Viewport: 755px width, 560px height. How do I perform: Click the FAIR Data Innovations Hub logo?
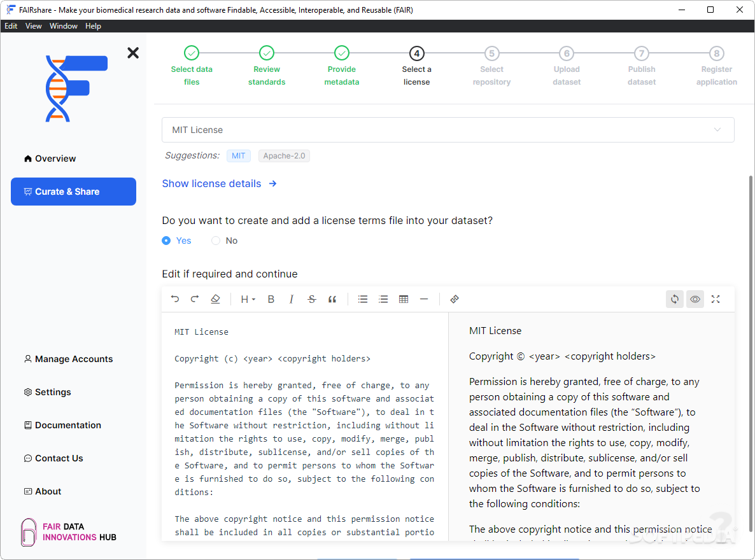69,532
